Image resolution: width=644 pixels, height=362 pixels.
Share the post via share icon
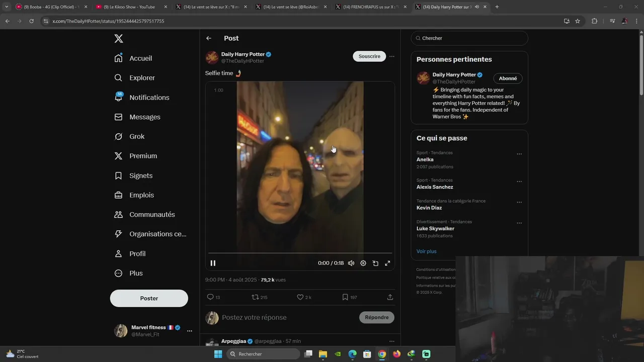[390, 297]
